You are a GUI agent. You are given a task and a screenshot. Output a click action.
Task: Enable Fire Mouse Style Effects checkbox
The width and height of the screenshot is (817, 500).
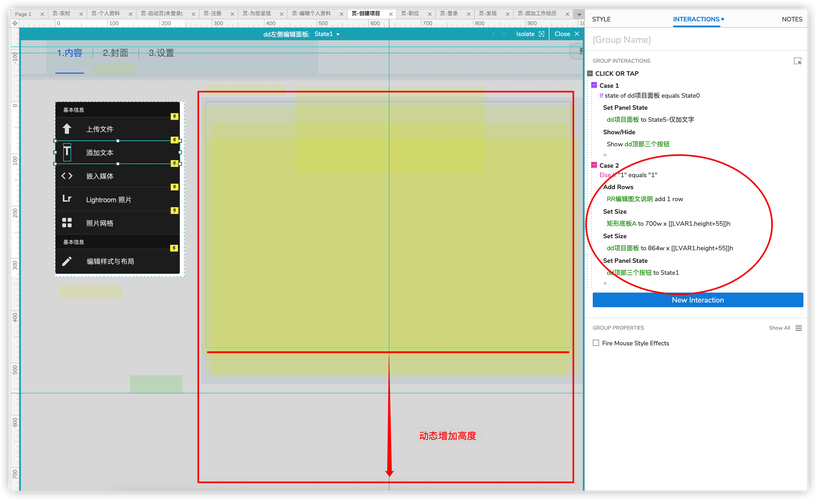click(x=596, y=343)
